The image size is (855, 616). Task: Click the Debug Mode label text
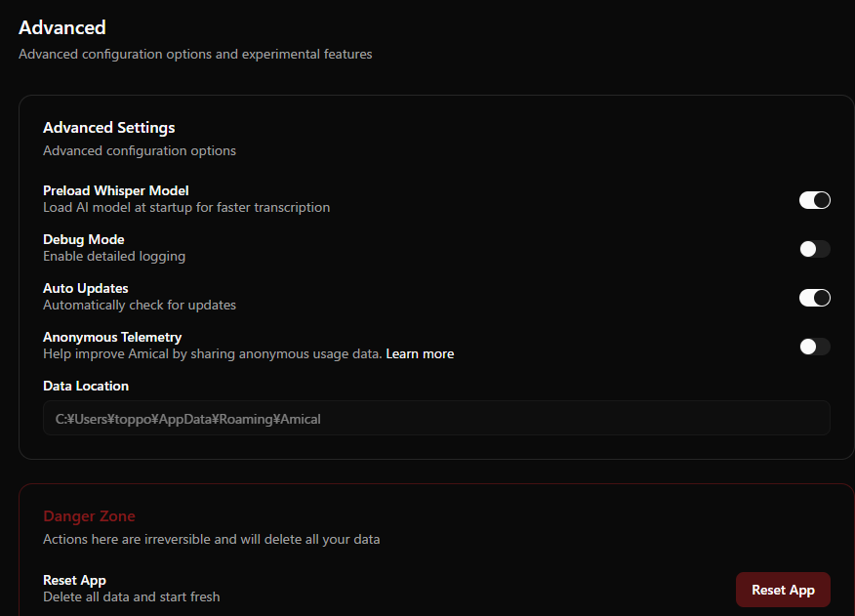[84, 239]
